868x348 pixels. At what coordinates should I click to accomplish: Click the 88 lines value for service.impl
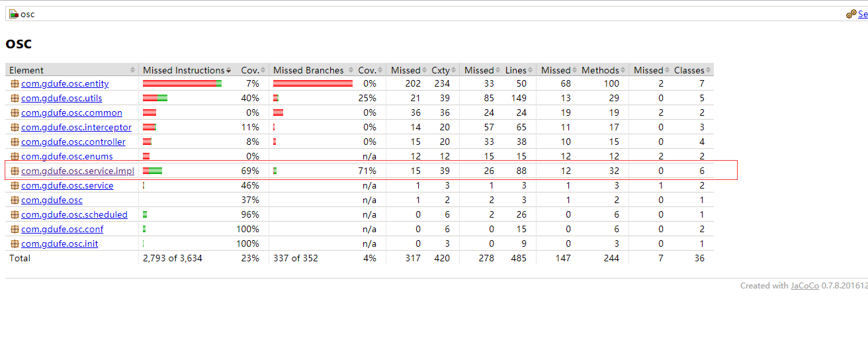coord(521,171)
